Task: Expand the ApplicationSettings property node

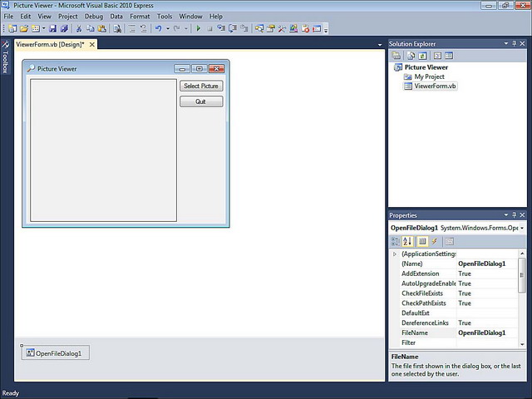Action: (x=395, y=254)
